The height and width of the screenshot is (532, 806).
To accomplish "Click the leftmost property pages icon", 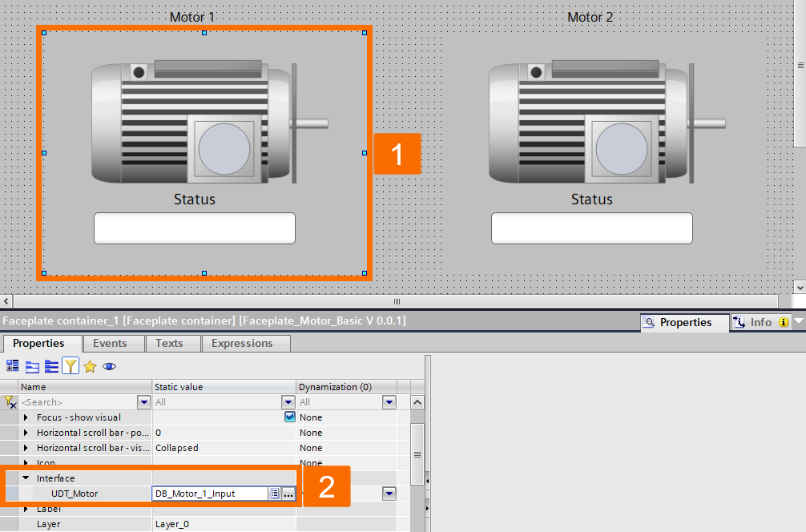I will pyautogui.click(x=11, y=365).
